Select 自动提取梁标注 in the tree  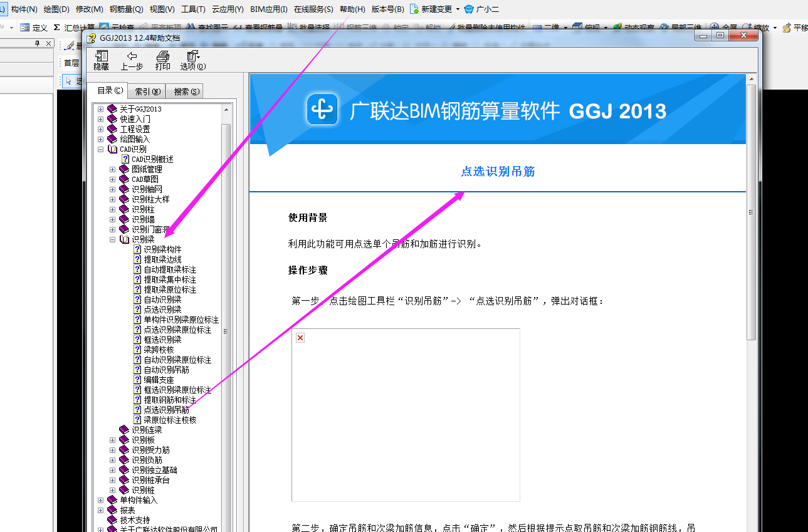tap(170, 269)
